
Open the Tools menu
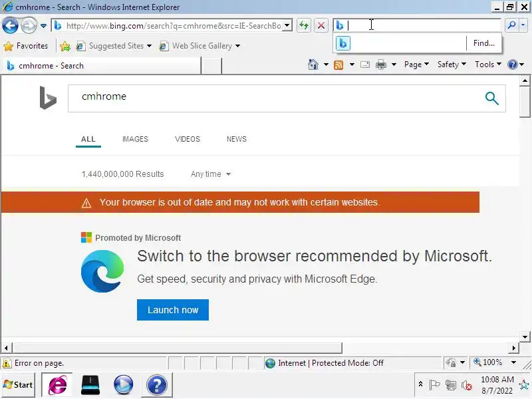[488, 65]
